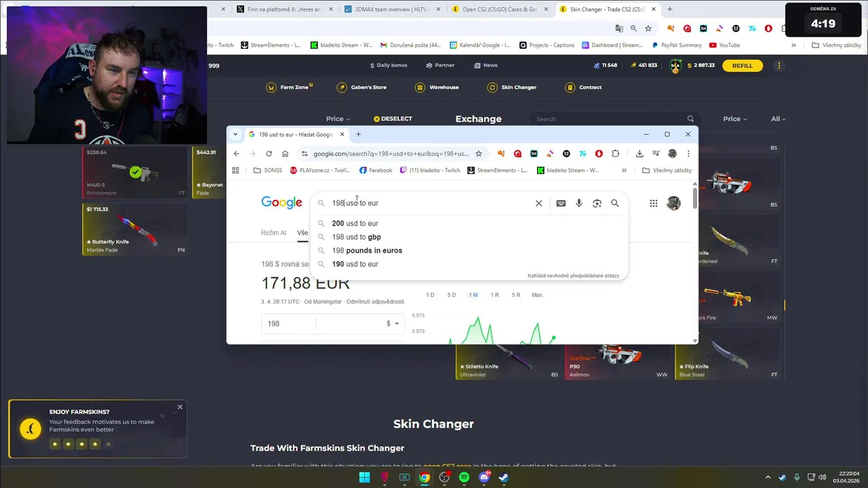Open the Daily bonus link
Image resolution: width=868 pixels, height=488 pixels.
pos(389,66)
